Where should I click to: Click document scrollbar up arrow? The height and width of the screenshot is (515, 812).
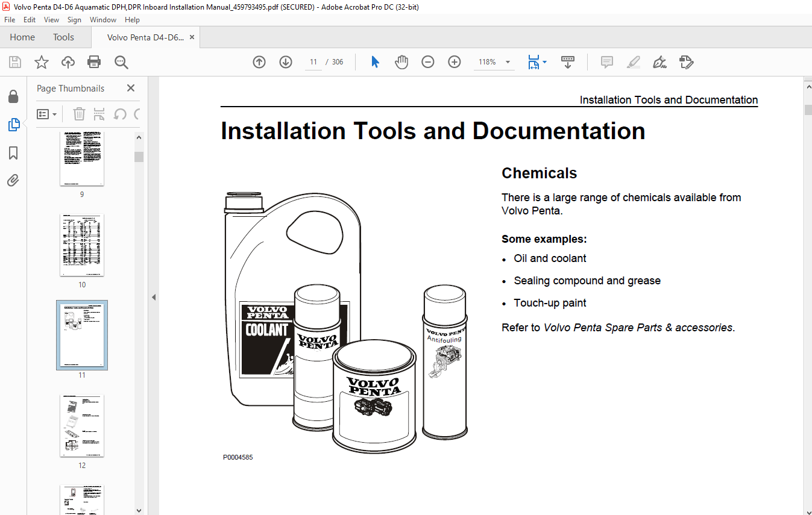[808, 87]
